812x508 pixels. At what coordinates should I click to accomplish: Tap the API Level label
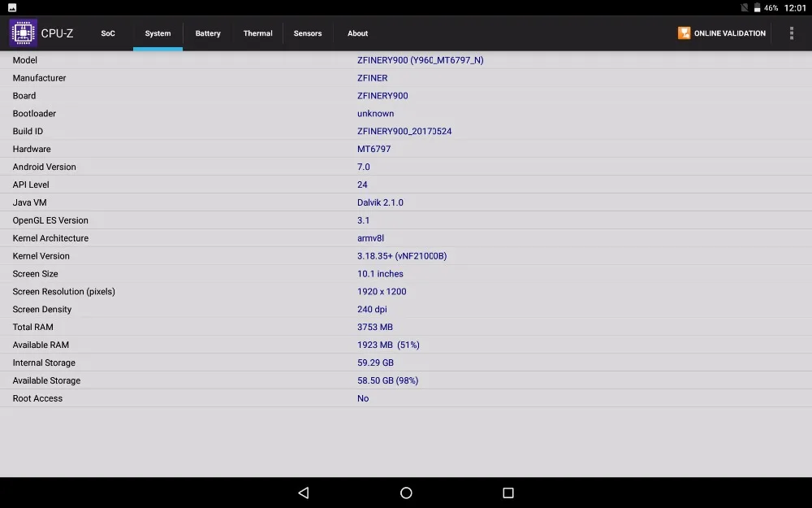(31, 185)
